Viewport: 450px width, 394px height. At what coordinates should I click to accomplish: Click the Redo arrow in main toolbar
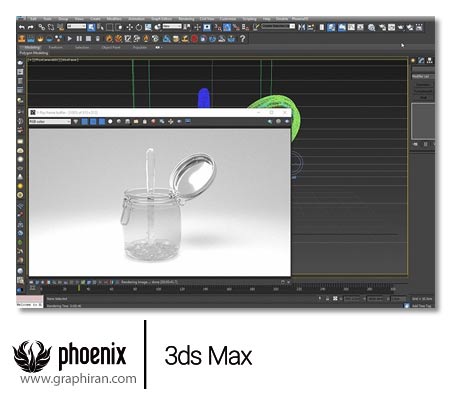[x=31, y=27]
